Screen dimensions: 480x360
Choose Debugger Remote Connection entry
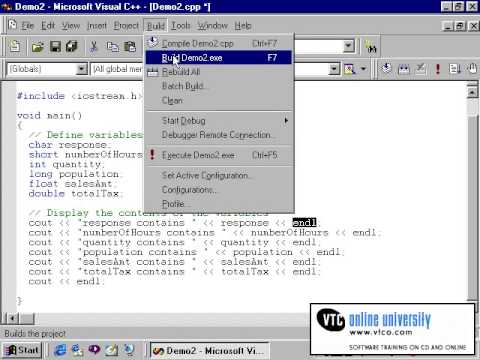pos(219,135)
